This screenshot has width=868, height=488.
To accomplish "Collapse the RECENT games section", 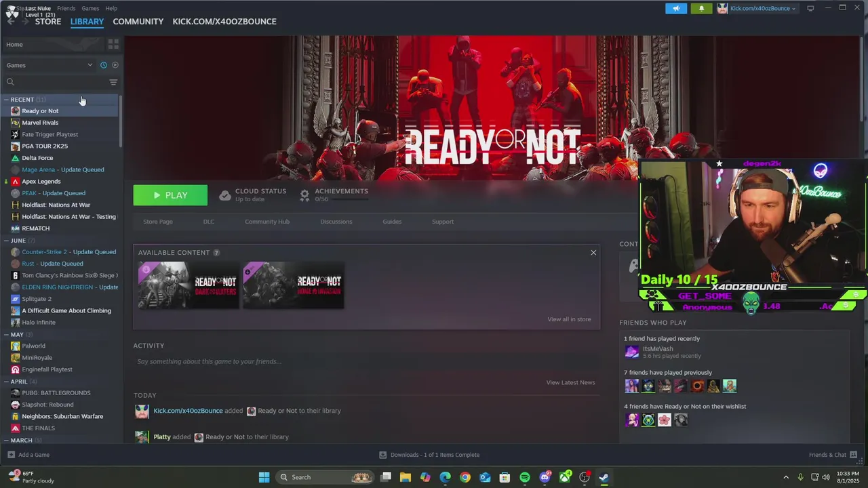I will pos(6,100).
